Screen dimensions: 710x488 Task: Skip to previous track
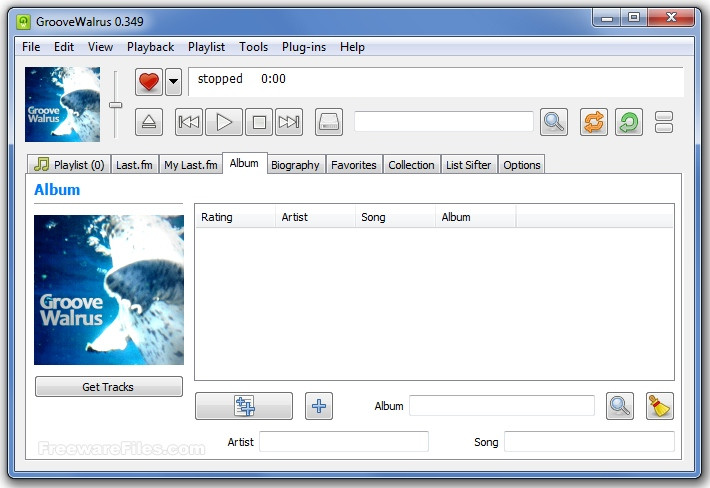(x=189, y=122)
